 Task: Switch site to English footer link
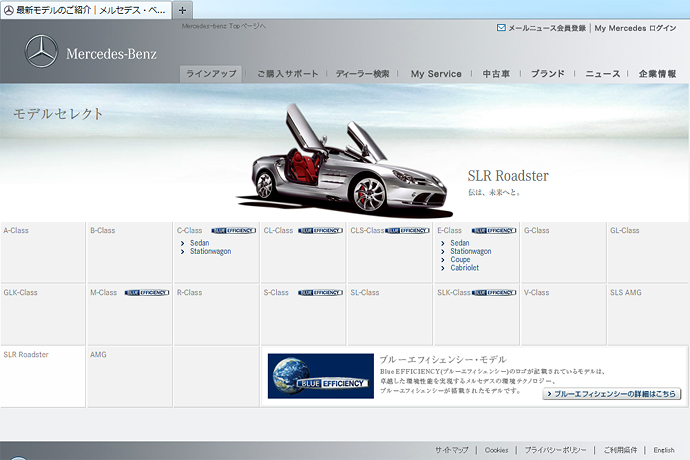point(664,450)
